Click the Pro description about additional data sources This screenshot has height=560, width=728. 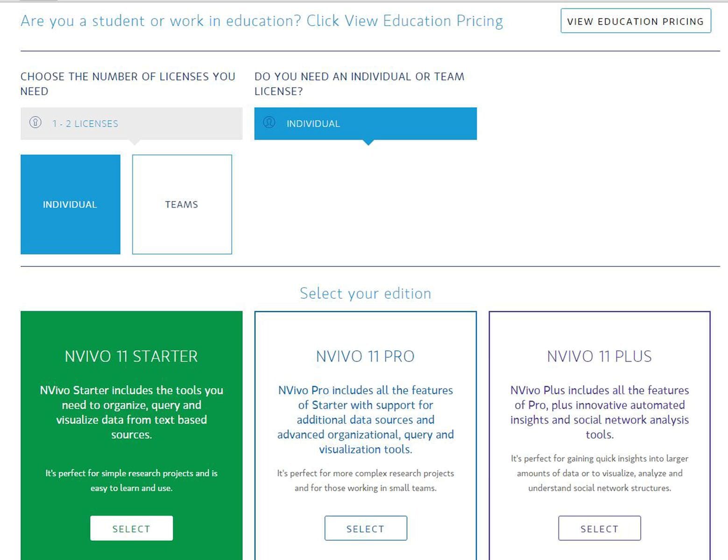coord(365,420)
